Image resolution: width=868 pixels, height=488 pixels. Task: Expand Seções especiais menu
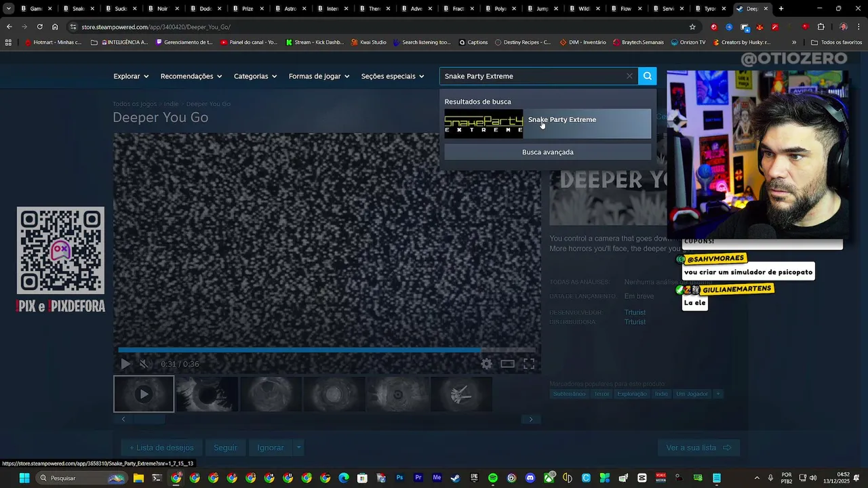click(x=393, y=76)
